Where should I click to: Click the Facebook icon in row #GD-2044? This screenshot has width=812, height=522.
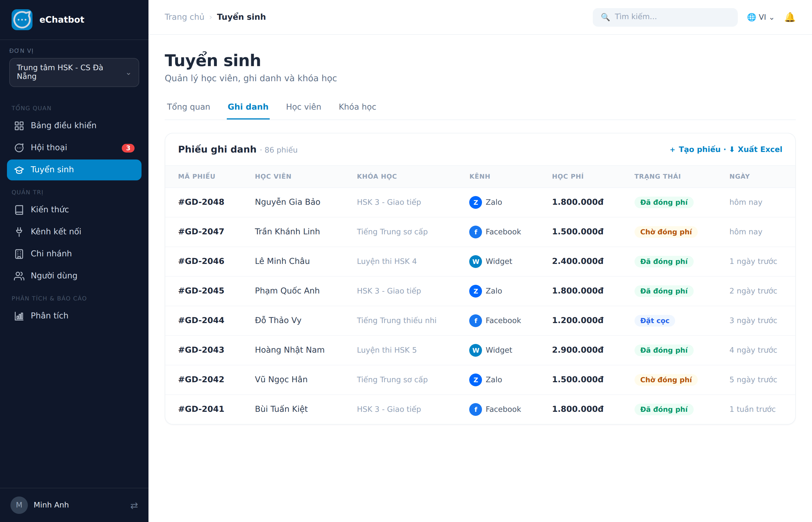pos(476,321)
